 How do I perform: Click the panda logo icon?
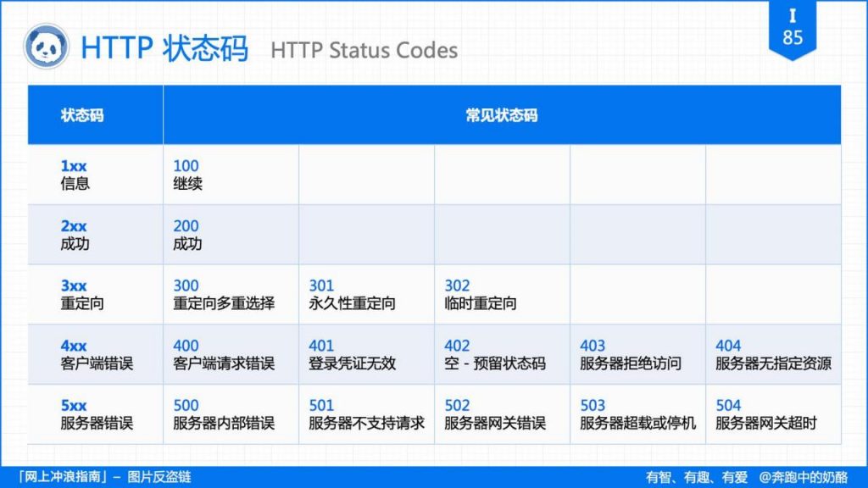(x=47, y=47)
